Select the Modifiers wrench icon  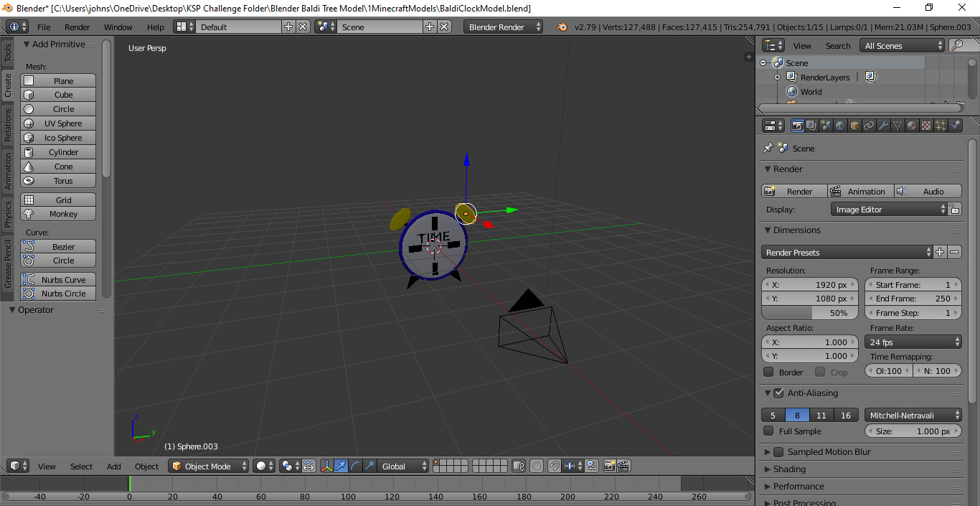pos(884,125)
